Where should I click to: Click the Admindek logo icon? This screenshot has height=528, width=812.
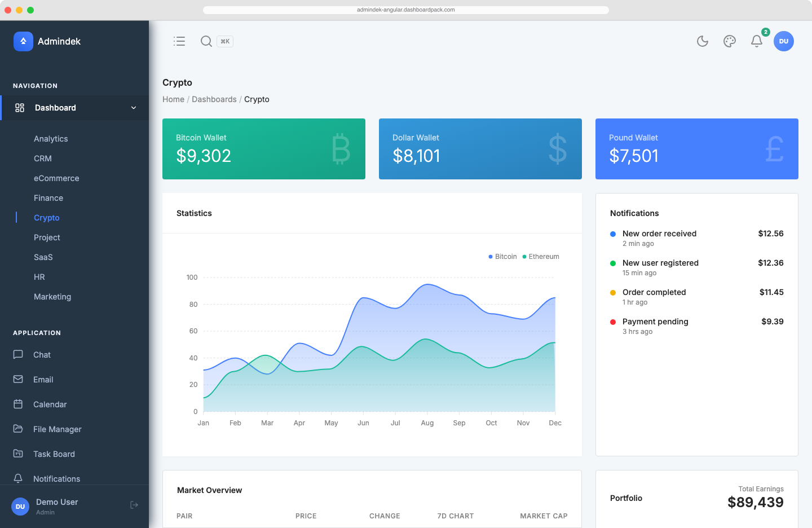coord(23,41)
